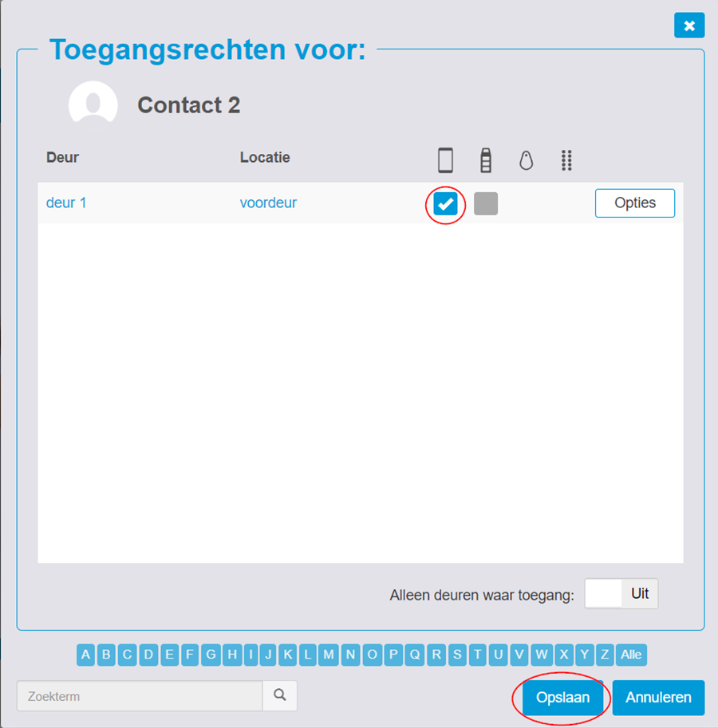Filter doors by letter P
This screenshot has width=718, height=728.
point(393,655)
